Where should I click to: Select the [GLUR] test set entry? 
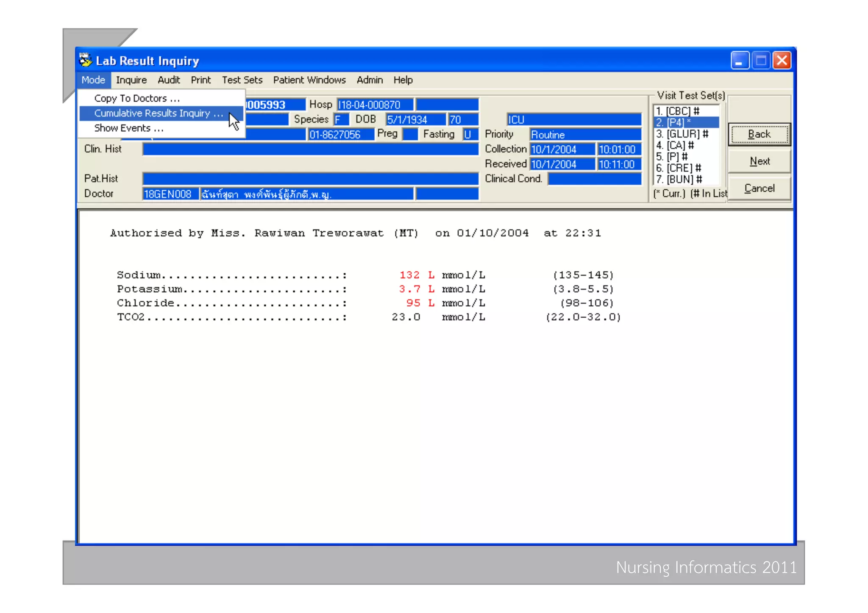pos(682,134)
